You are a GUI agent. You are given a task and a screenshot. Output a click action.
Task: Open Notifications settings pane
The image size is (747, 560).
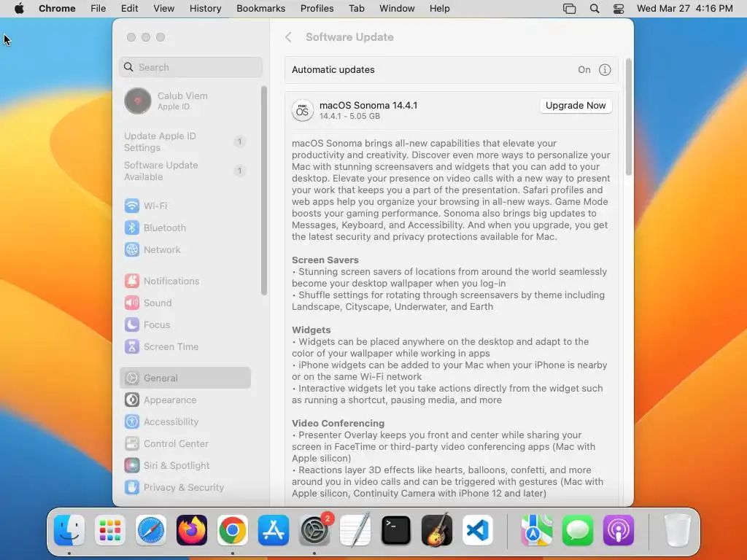[185, 281]
